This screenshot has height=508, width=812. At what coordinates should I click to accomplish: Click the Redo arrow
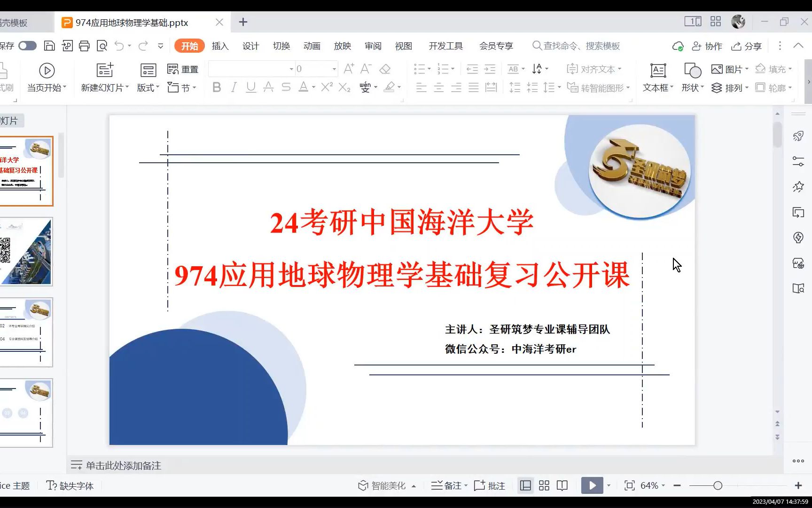tap(143, 46)
